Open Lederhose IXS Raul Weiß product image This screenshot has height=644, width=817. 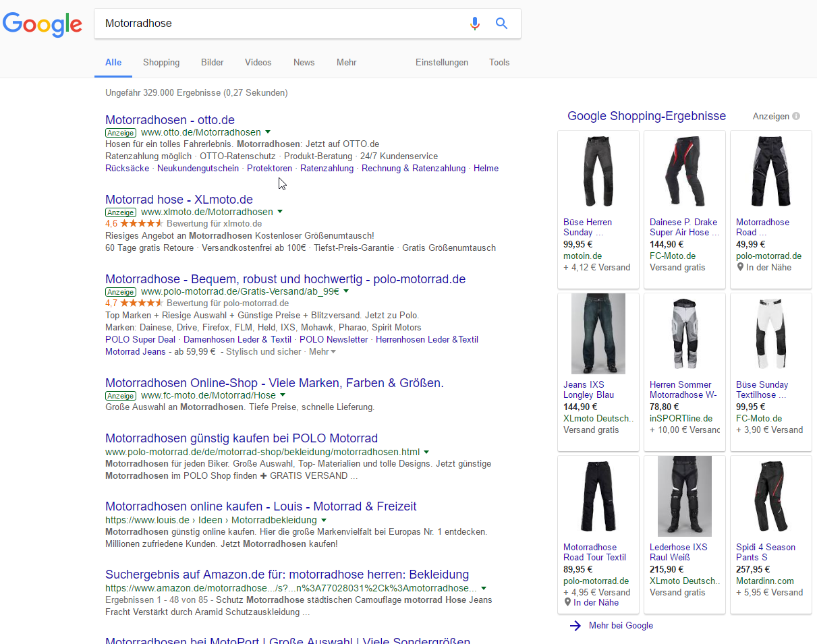pos(685,496)
